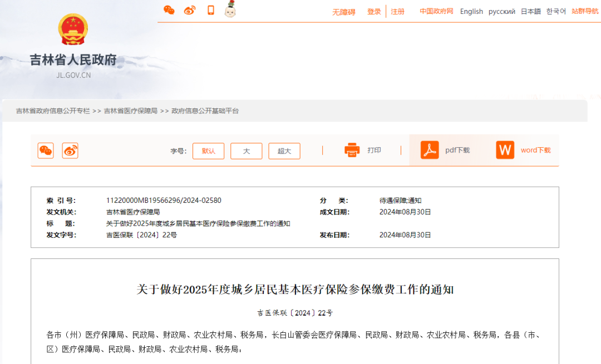The image size is (601, 364).
Task: Open 无障碍 accessibility mode
Action: click(x=343, y=12)
